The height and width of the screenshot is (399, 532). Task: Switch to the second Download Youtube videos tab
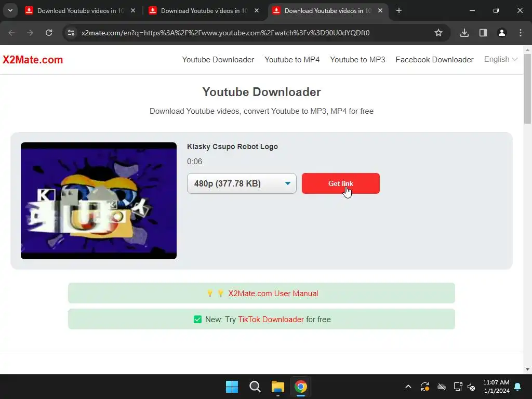204,11
